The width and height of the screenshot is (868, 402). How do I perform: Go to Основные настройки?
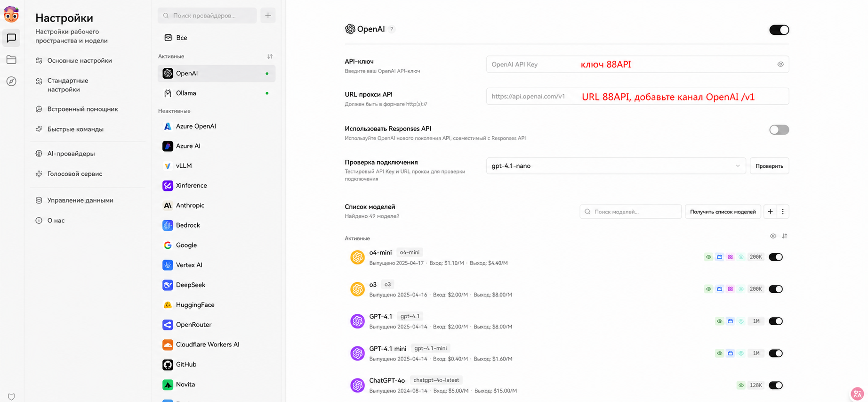(x=80, y=60)
